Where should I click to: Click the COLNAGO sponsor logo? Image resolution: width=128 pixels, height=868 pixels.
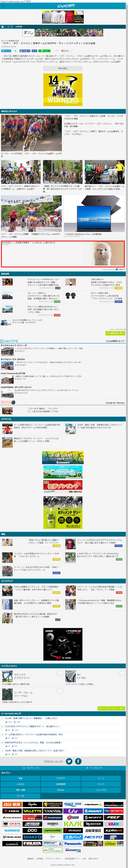[x=12, y=817]
